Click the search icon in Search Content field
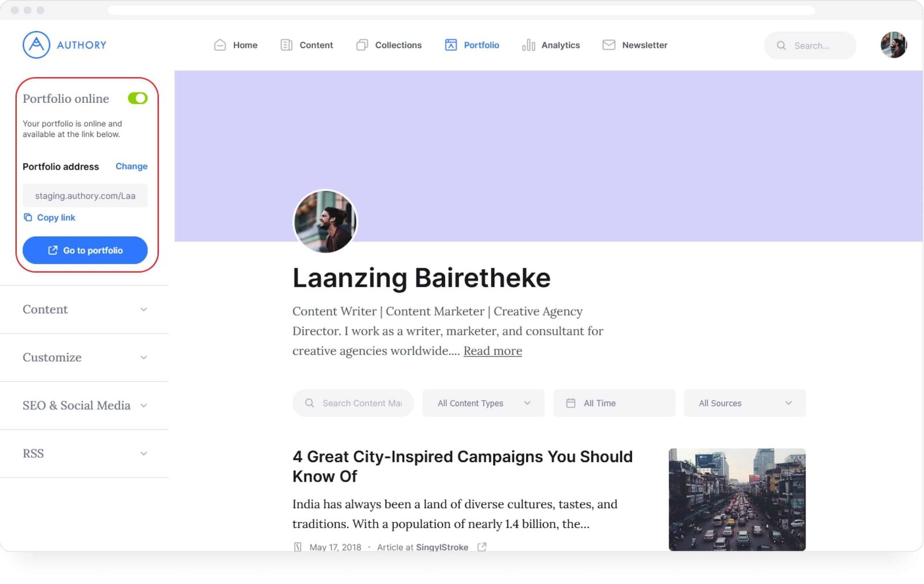 (x=309, y=403)
